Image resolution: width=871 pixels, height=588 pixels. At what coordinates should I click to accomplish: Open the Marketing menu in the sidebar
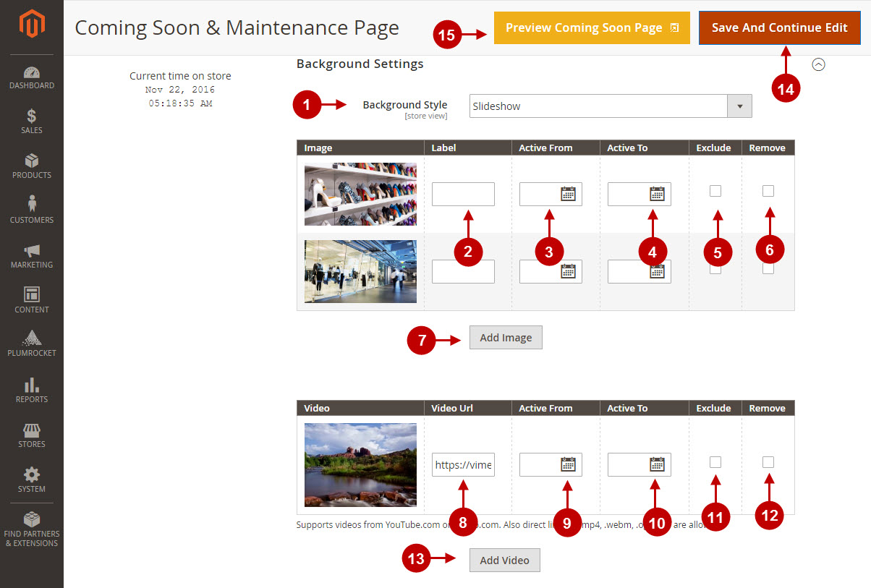[32, 256]
